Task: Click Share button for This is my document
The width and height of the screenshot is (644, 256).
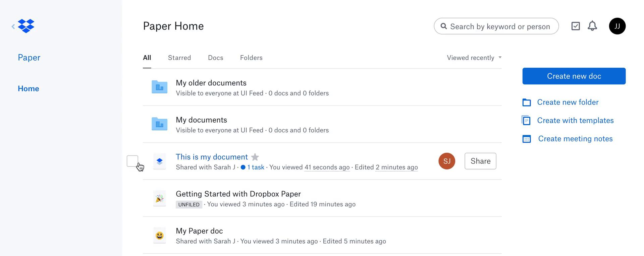Action: coord(480,161)
